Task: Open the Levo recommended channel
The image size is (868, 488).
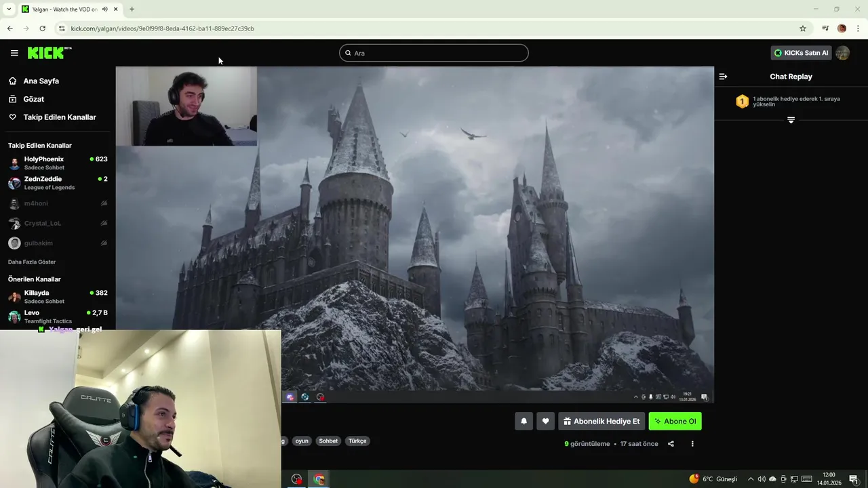Action: click(x=58, y=317)
